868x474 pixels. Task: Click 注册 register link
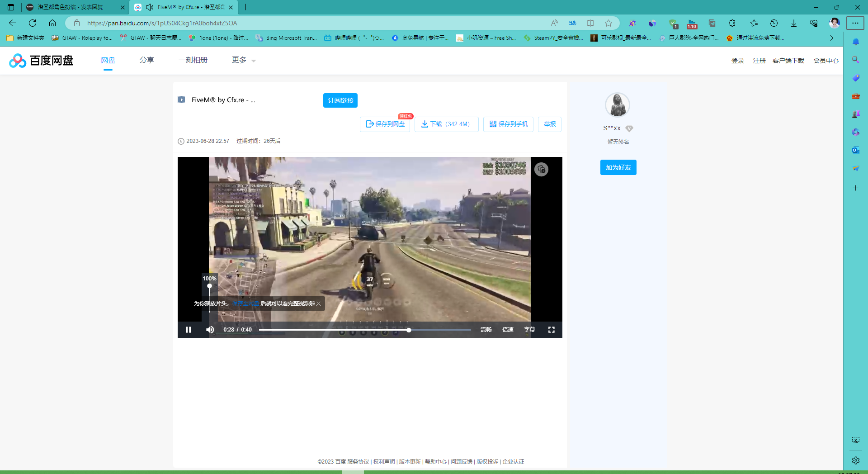[759, 61]
